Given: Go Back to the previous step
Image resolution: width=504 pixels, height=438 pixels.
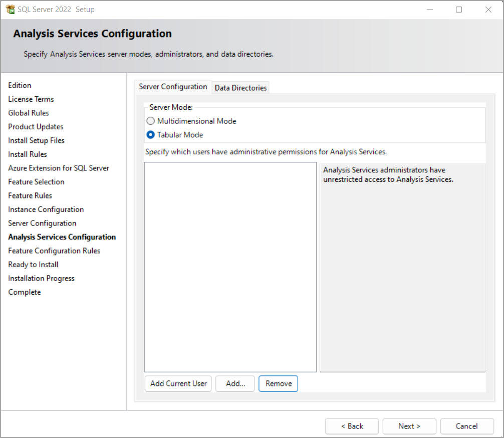Looking at the screenshot, I should [x=352, y=426].
